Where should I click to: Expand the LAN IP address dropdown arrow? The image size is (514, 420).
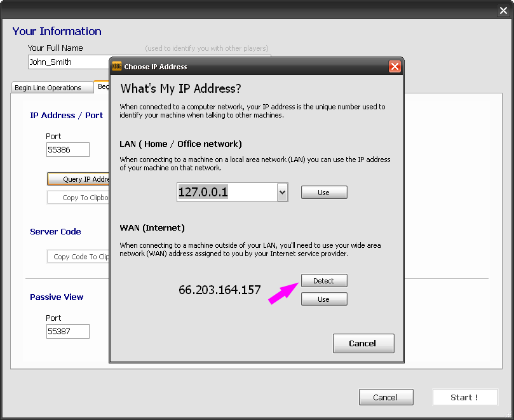[x=283, y=193]
